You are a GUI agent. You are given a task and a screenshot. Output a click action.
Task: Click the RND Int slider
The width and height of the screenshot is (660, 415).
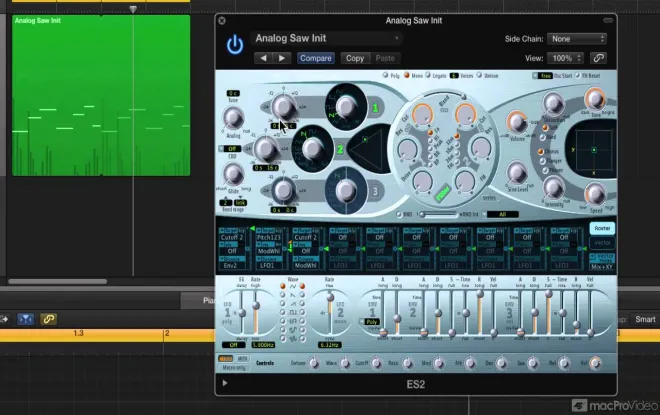[x=438, y=215]
